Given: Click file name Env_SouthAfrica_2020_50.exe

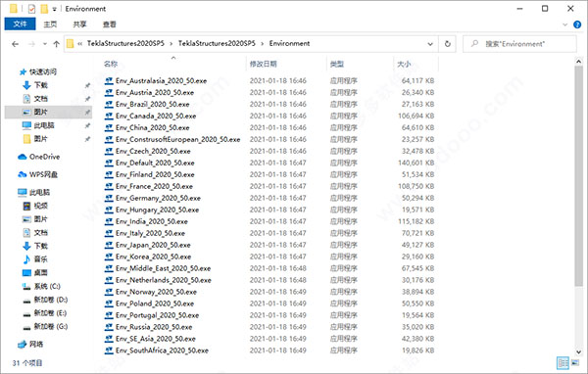Looking at the screenshot, I should pyautogui.click(x=162, y=351).
